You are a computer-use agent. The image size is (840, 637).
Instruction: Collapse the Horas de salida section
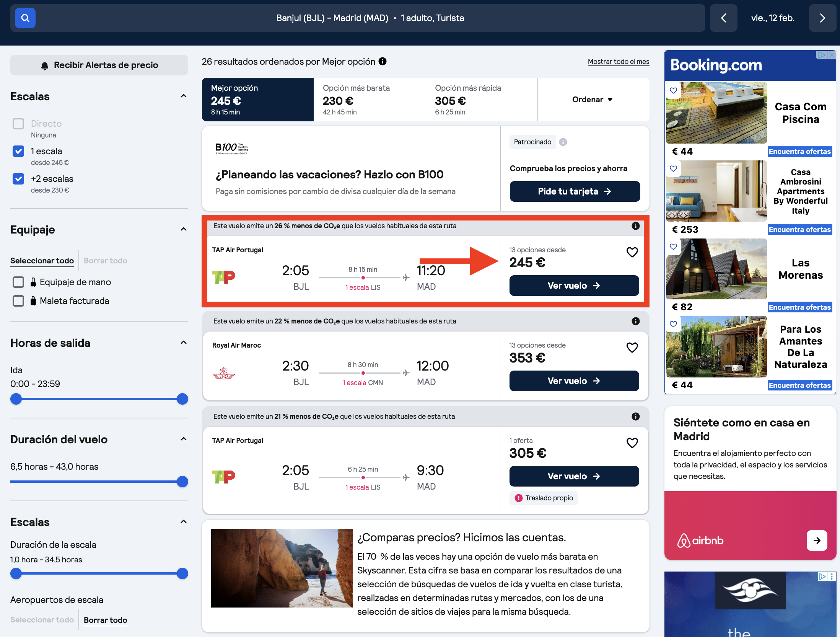click(184, 343)
